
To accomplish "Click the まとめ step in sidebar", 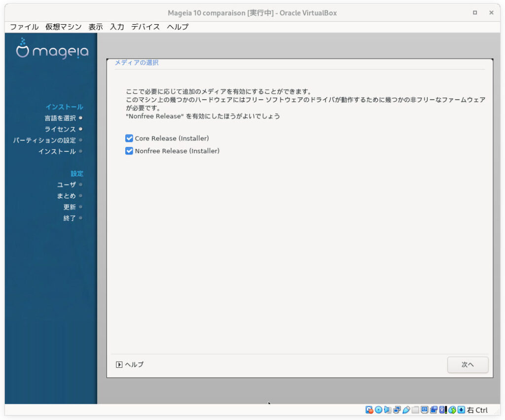I will [67, 196].
